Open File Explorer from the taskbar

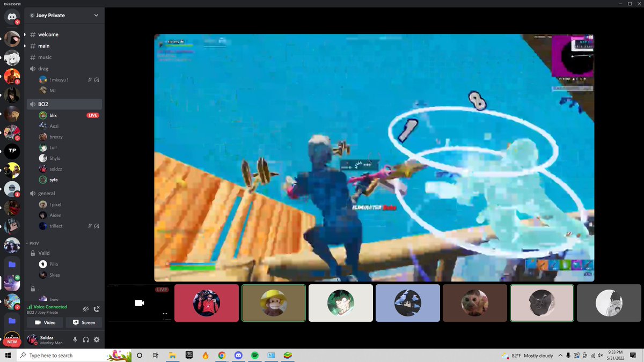172,355
